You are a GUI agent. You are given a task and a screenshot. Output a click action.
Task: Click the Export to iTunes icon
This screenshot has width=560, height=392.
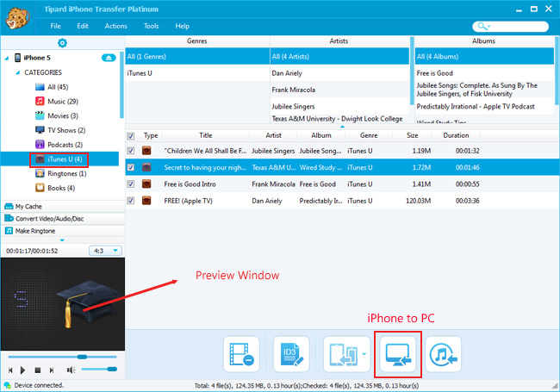443,354
